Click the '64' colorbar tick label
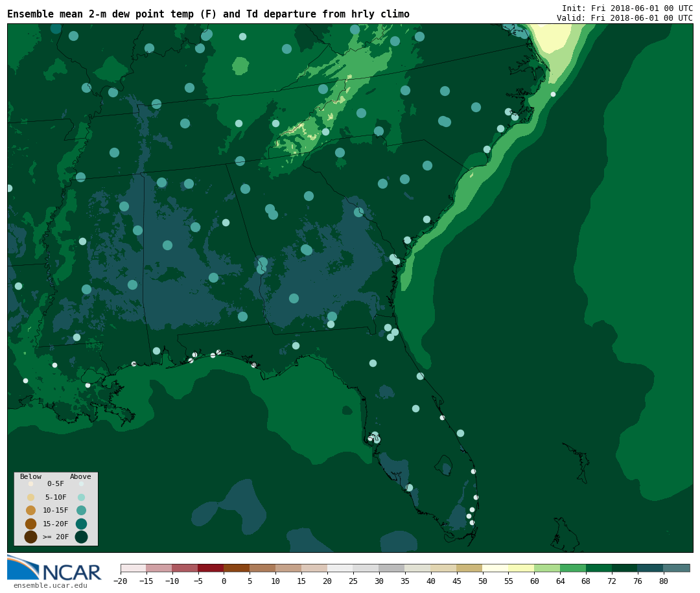This screenshot has height=593, width=700. point(560,581)
